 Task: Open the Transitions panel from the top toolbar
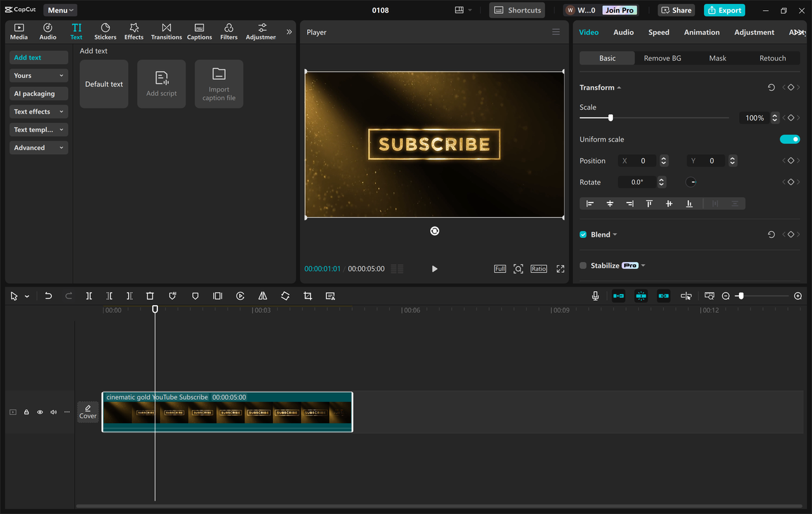click(x=166, y=30)
